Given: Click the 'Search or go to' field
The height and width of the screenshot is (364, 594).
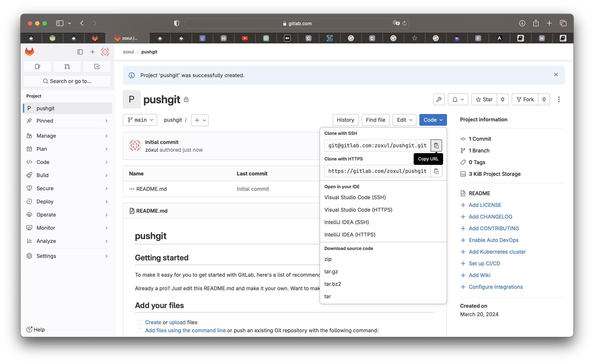Looking at the screenshot, I should [x=67, y=81].
